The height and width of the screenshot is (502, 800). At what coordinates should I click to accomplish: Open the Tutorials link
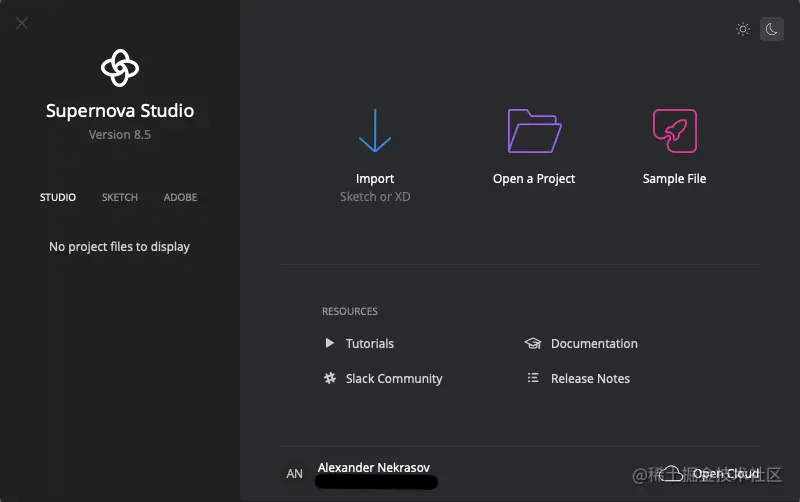[x=370, y=343]
